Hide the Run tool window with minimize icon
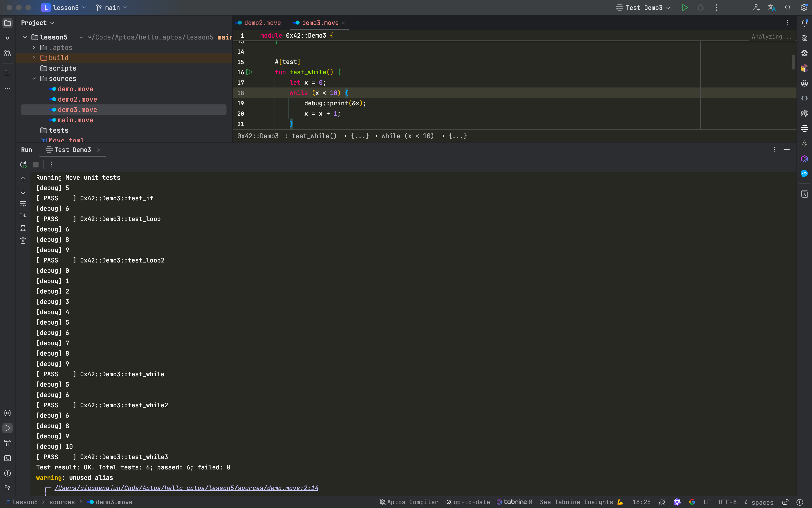The image size is (812, 508). (786, 150)
